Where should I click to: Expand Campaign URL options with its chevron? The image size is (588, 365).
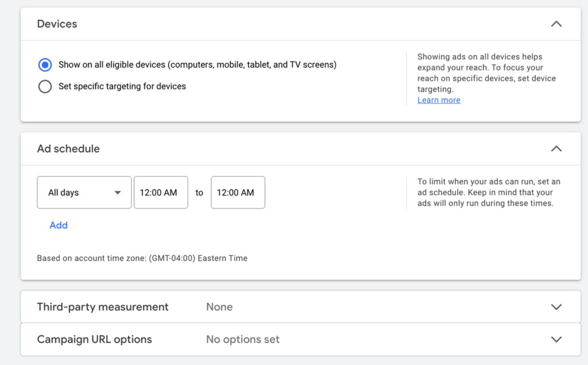coord(556,339)
